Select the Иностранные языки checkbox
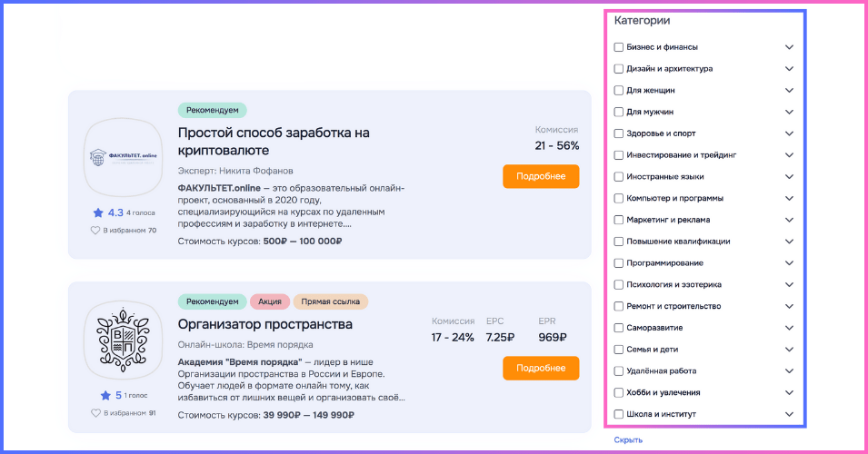The width and height of the screenshot is (868, 454). pos(619,177)
